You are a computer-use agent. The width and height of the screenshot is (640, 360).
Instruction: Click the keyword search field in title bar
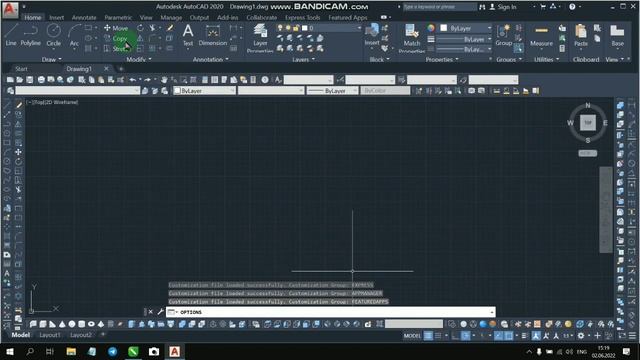[439, 7]
